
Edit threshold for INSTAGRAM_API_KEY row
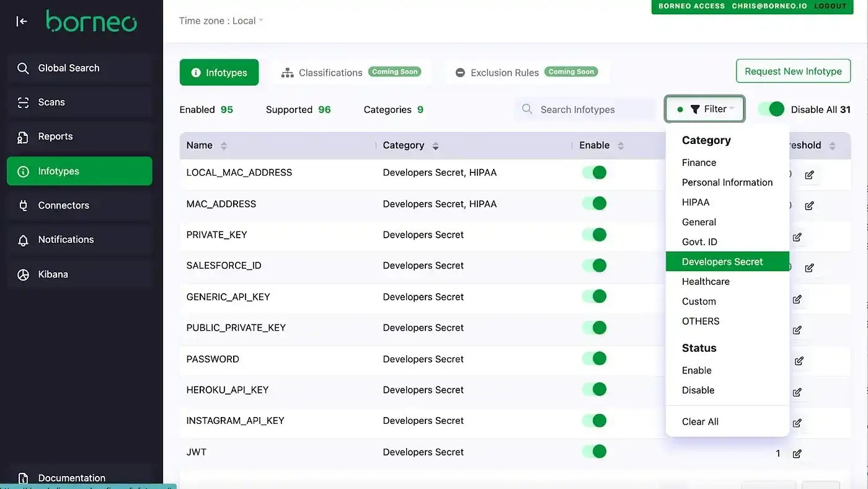pyautogui.click(x=797, y=423)
